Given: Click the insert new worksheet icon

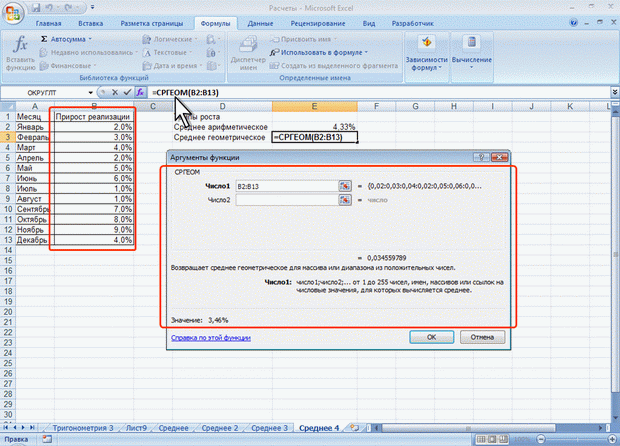Looking at the screenshot, I should [x=354, y=427].
